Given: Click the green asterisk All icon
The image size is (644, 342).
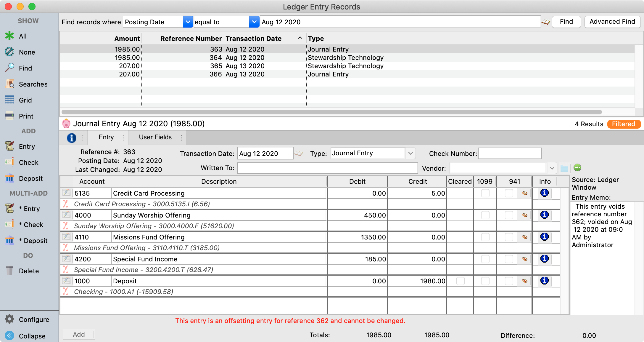Looking at the screenshot, I should pyautogui.click(x=9, y=36).
